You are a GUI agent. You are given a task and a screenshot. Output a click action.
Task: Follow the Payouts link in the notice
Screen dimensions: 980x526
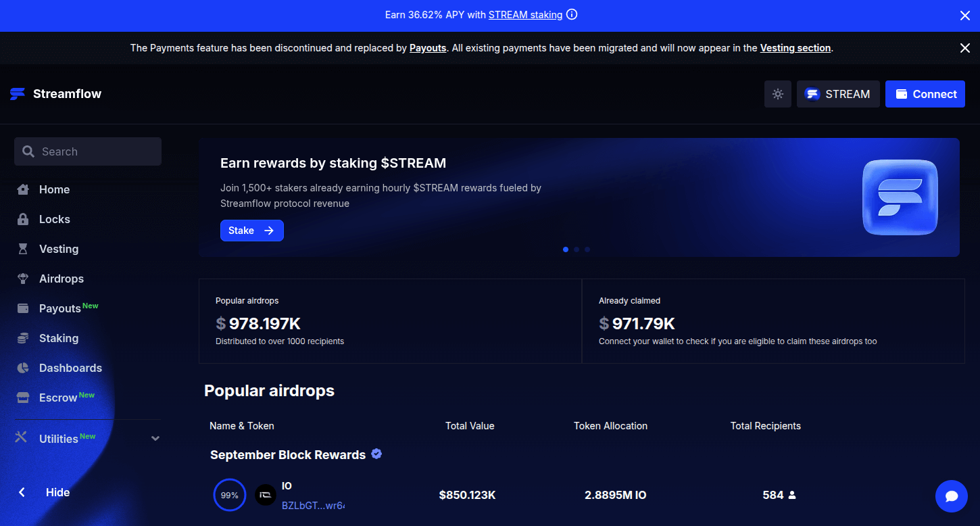(427, 48)
